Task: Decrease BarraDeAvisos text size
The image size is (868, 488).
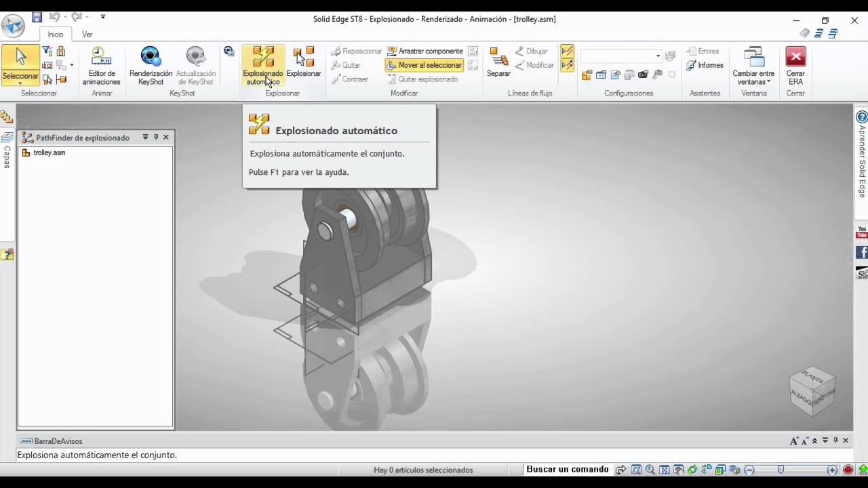Action: (805, 441)
